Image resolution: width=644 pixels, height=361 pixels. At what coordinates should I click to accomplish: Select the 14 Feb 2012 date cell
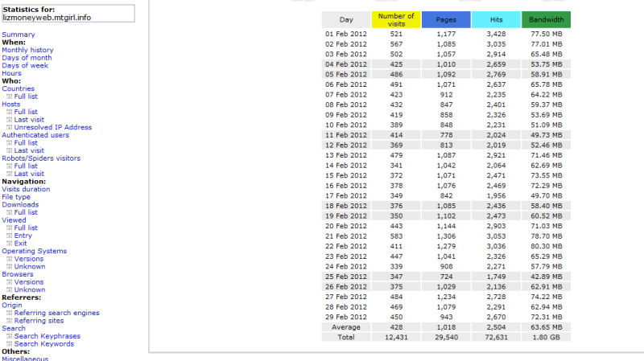point(346,166)
